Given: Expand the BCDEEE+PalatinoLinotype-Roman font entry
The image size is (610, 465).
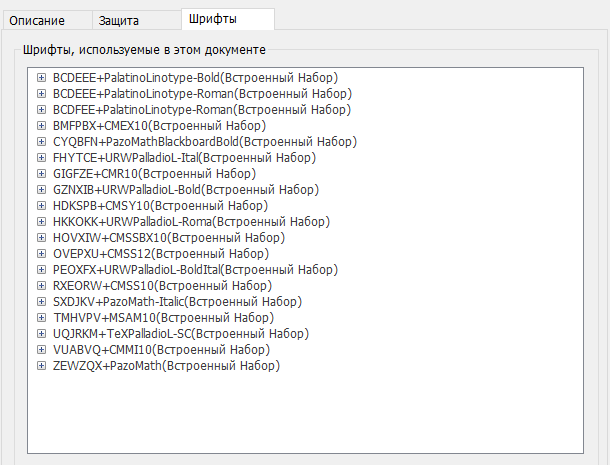Looking at the screenshot, I should point(41,94).
